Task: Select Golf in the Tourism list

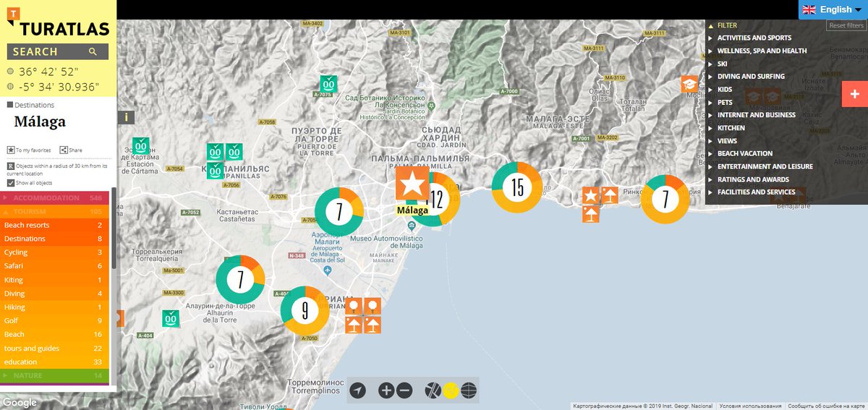Action: point(55,321)
